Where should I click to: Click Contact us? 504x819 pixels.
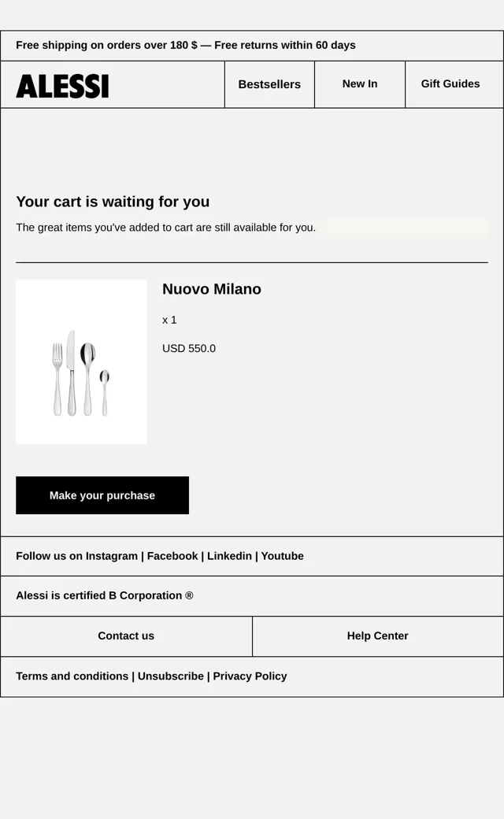(x=126, y=636)
